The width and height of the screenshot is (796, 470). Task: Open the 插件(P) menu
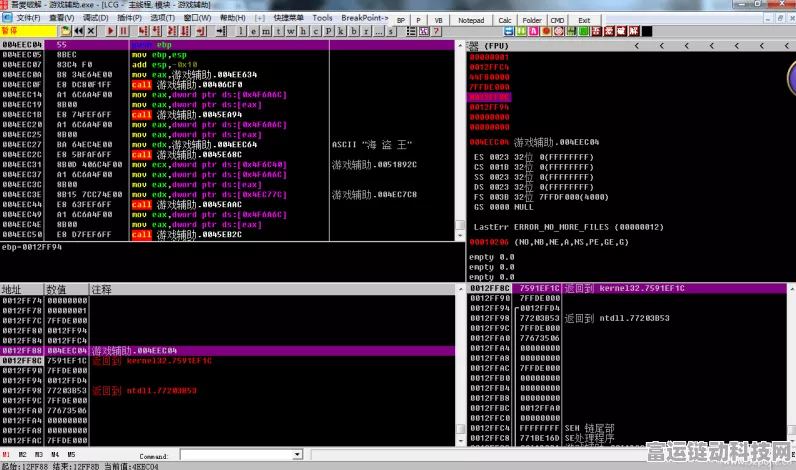[x=129, y=18]
